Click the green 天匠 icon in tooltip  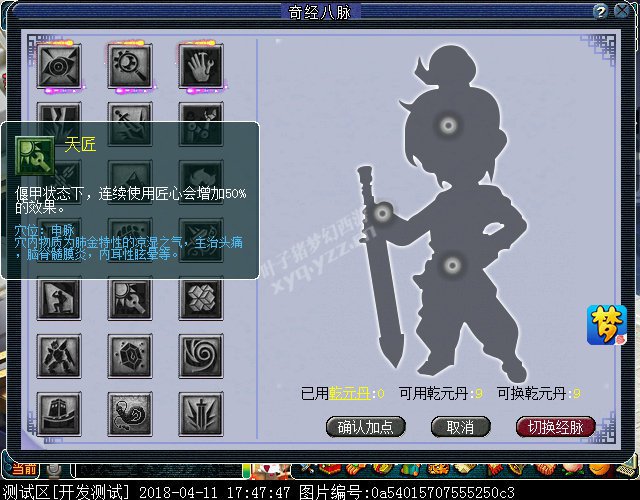pyautogui.click(x=35, y=156)
